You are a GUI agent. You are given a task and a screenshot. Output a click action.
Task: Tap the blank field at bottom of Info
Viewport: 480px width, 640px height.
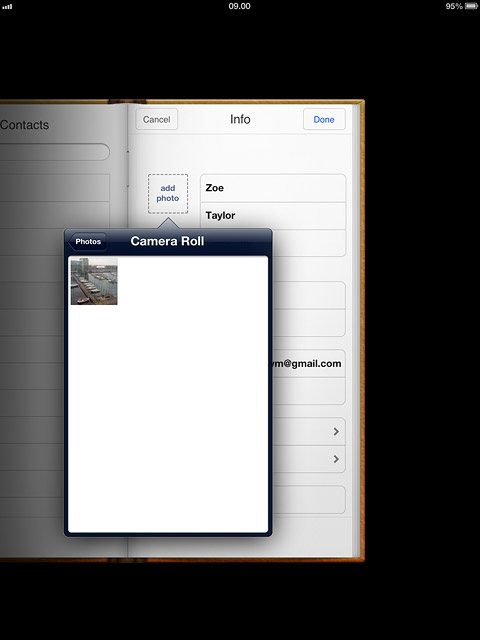pos(309,500)
